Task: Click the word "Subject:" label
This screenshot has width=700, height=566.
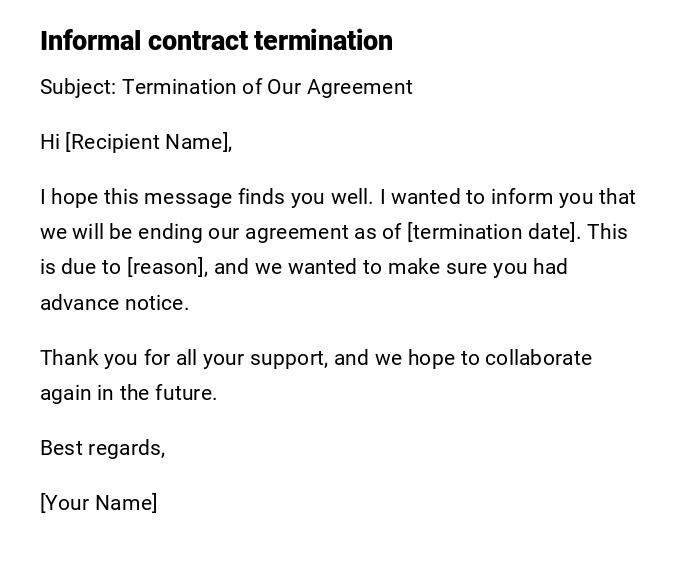Action: tap(78, 87)
